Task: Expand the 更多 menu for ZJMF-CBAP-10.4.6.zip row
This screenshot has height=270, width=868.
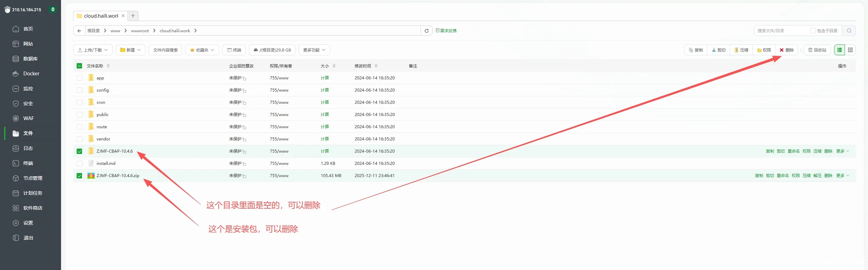Action: [842, 176]
